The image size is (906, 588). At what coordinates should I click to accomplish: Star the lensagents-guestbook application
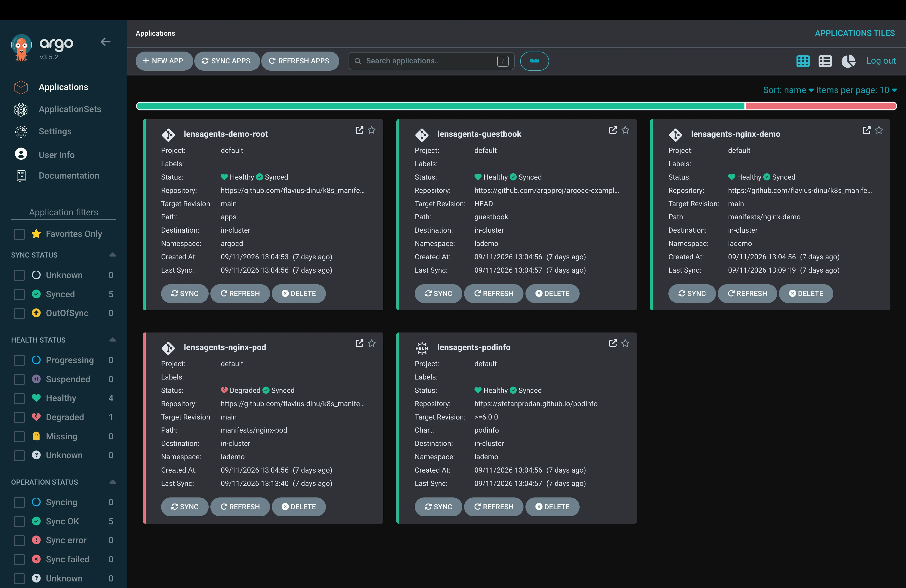click(x=625, y=130)
